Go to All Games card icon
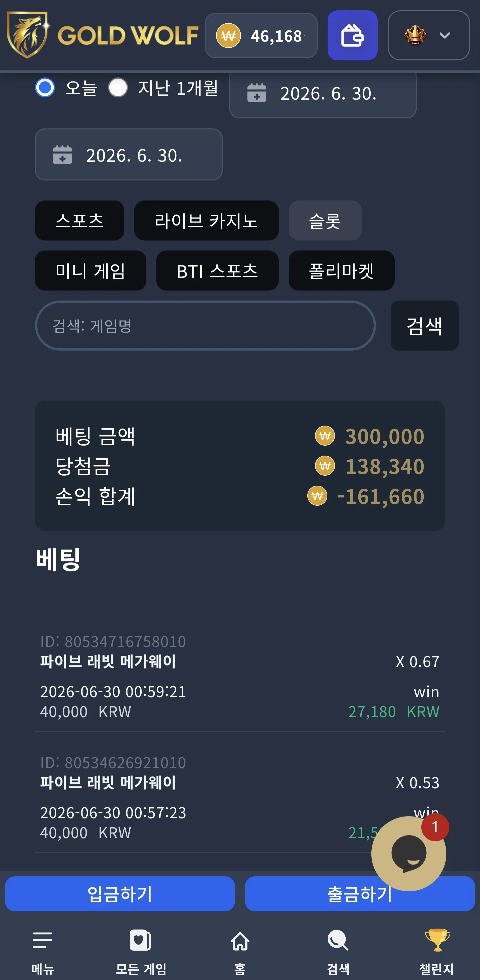 pyautogui.click(x=141, y=940)
